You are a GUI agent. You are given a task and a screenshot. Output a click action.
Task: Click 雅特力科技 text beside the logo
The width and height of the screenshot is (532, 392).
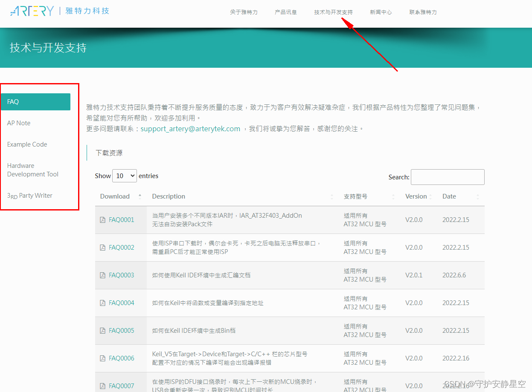click(x=87, y=11)
